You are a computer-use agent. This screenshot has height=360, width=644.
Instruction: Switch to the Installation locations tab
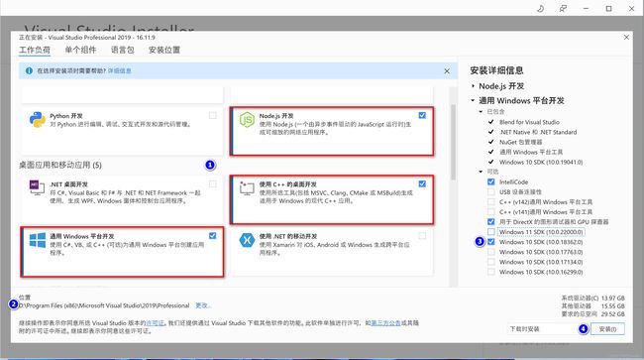tap(164, 50)
